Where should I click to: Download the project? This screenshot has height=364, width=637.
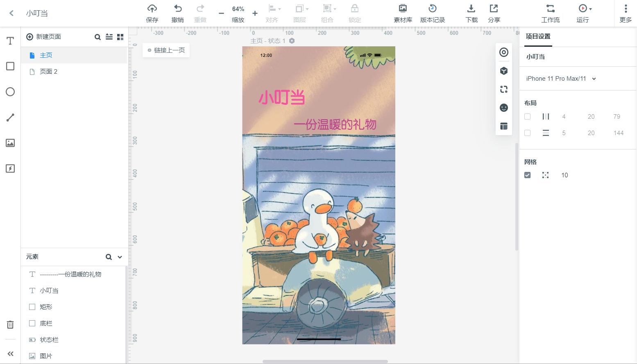point(472,13)
